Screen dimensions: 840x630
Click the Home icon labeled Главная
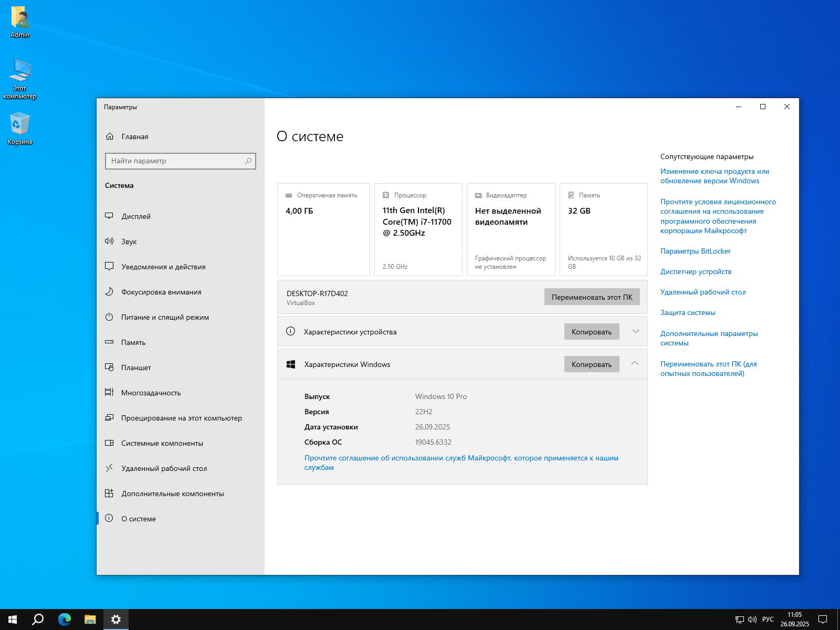coord(110,136)
